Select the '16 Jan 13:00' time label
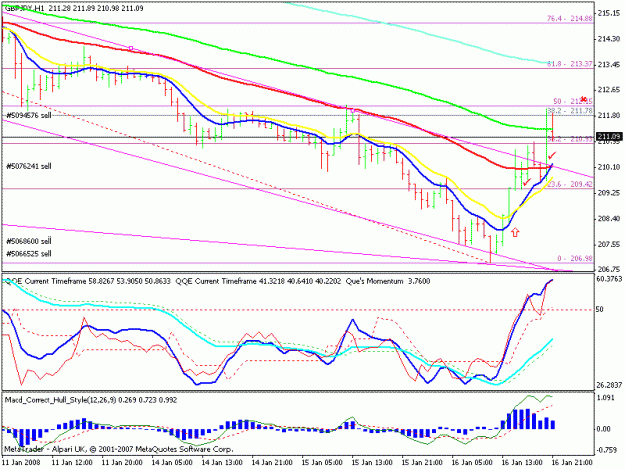625x469 pixels. [522, 462]
